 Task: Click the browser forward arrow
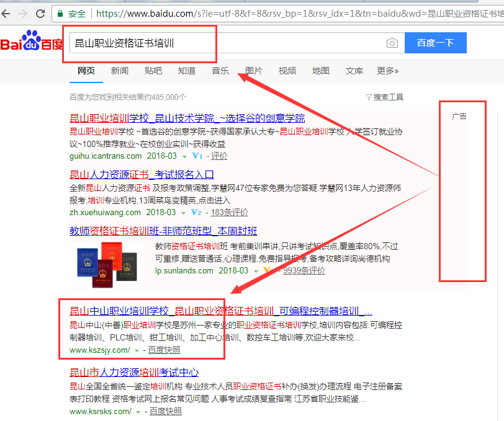click(23, 13)
